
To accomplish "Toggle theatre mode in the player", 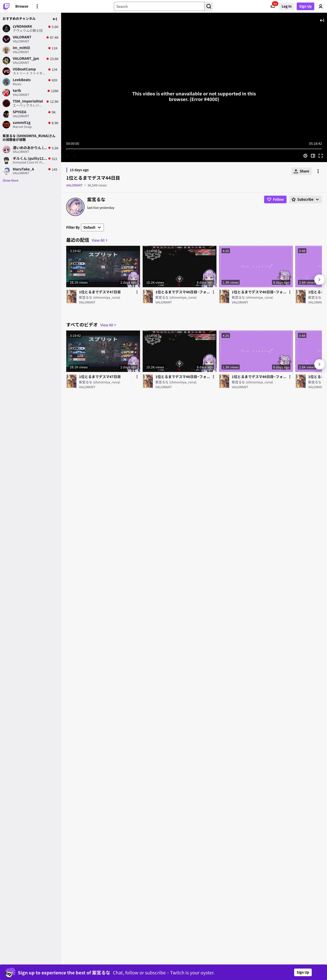I will point(313,156).
